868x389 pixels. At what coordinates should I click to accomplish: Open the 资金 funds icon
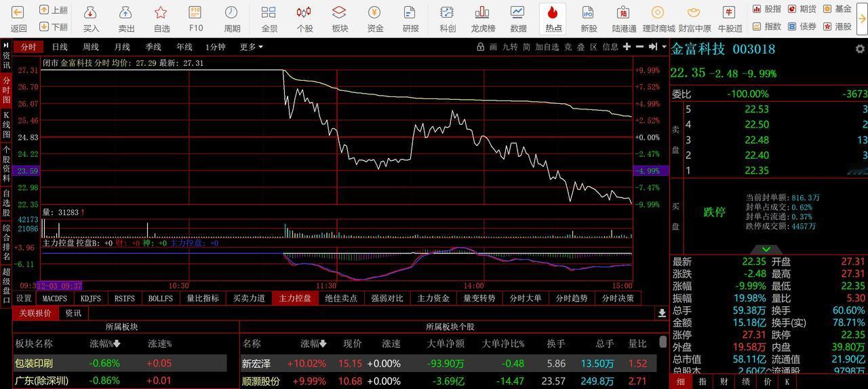click(374, 12)
